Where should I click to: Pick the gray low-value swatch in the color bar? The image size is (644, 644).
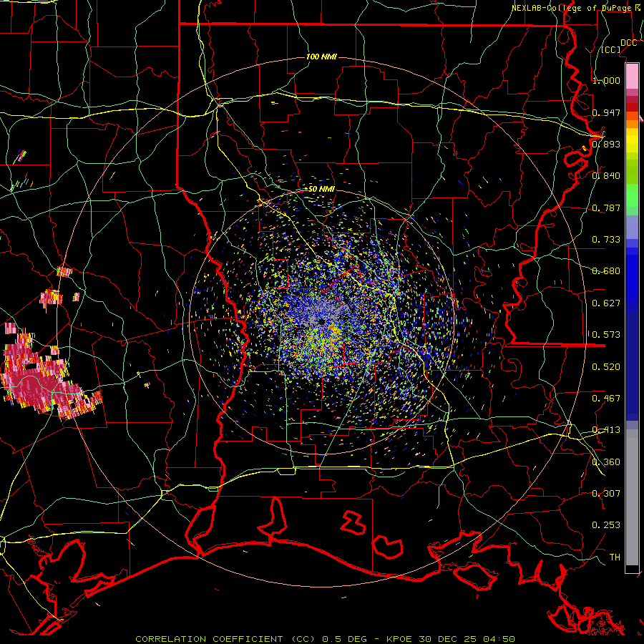pyautogui.click(x=632, y=497)
